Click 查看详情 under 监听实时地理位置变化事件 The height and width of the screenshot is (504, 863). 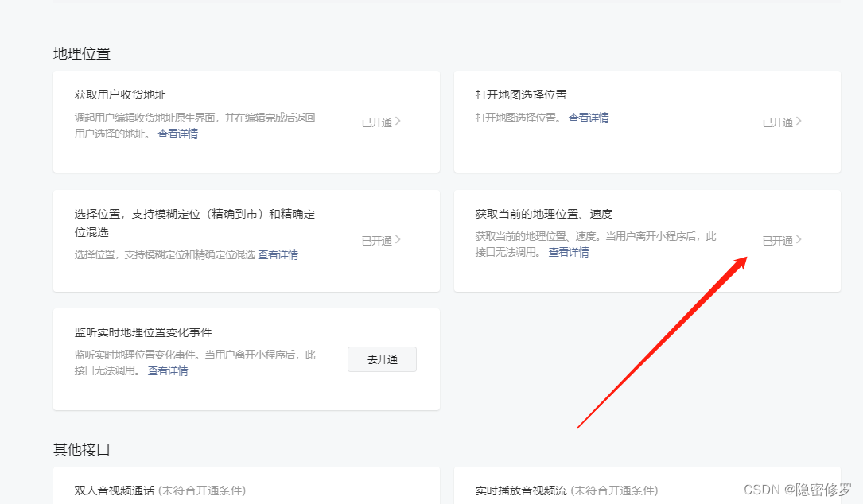(x=168, y=370)
